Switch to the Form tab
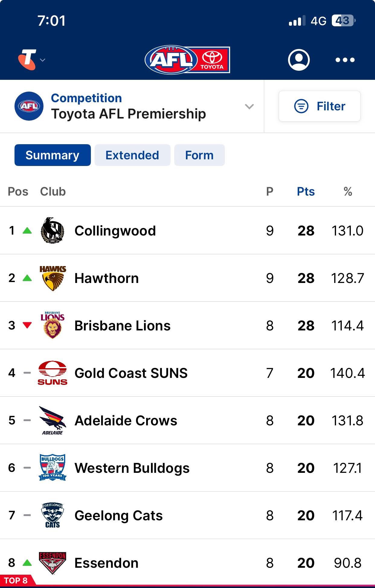Image resolution: width=375 pixels, height=588 pixels. 199,155
